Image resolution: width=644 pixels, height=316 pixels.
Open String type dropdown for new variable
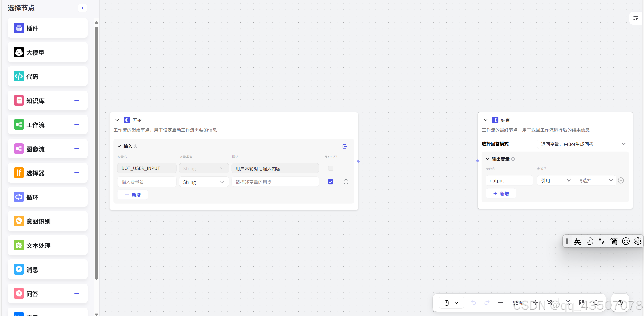coord(204,182)
